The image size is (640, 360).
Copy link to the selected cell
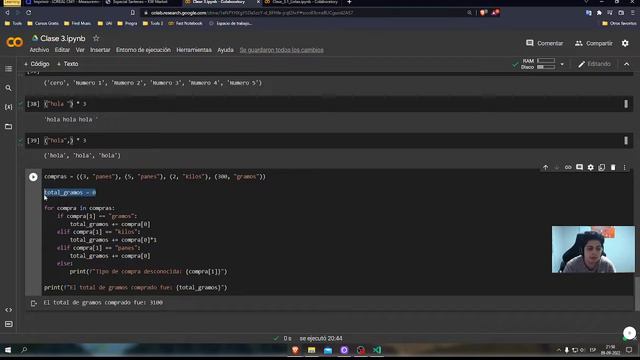pyautogui.click(x=568, y=167)
